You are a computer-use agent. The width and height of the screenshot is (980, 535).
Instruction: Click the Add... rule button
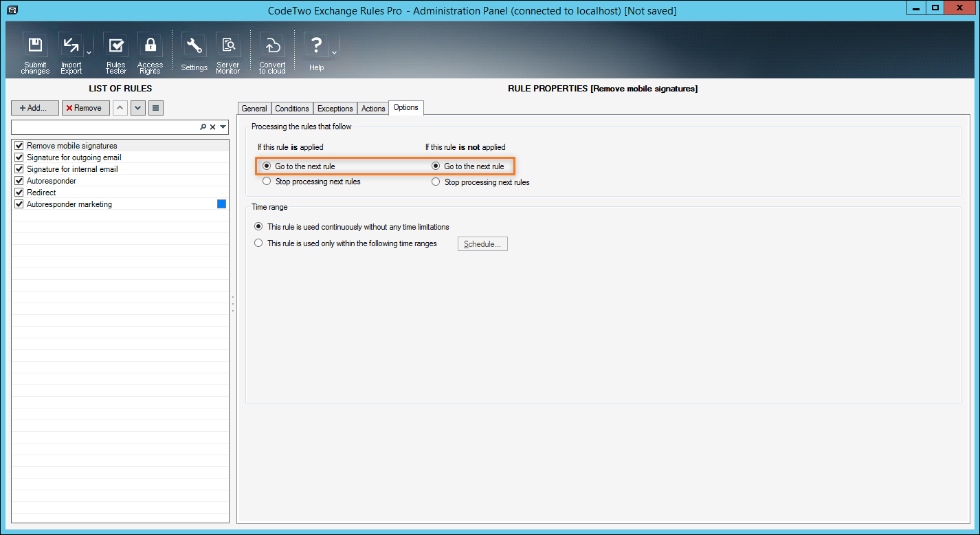click(x=35, y=108)
